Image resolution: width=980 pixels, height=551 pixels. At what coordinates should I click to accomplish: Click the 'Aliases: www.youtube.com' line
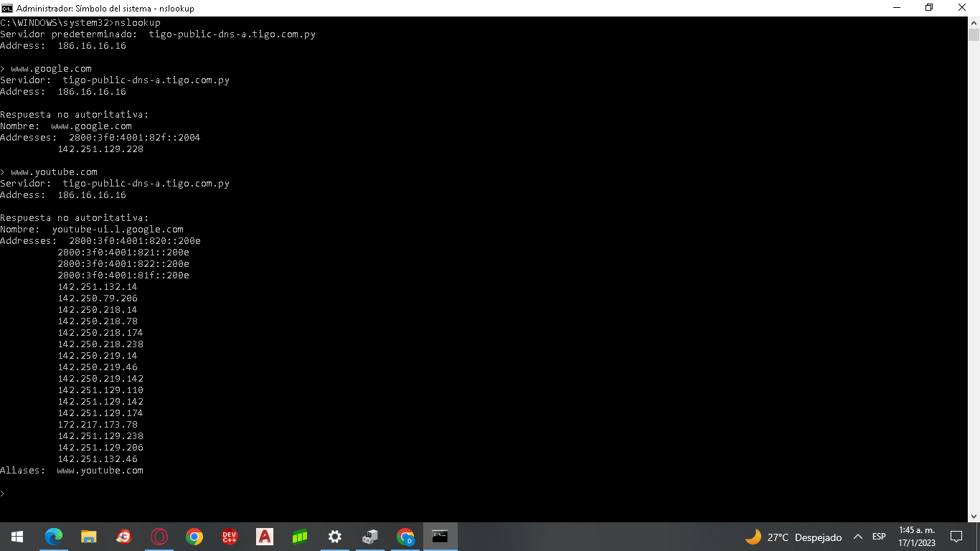click(72, 471)
